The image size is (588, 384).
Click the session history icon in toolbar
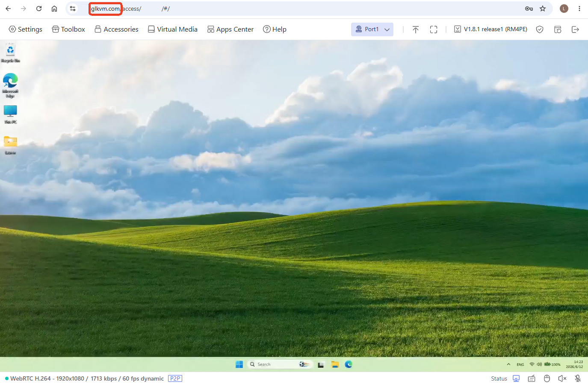(x=558, y=29)
